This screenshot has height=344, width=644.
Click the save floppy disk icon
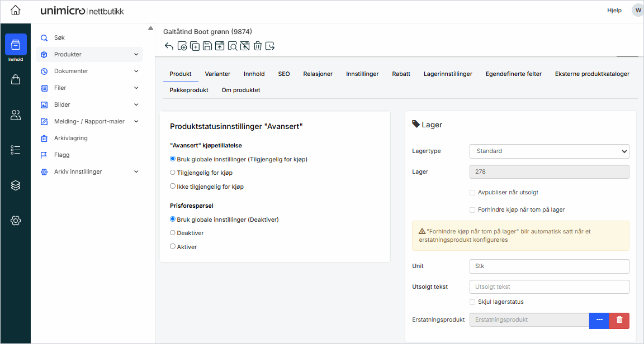pyautogui.click(x=207, y=46)
